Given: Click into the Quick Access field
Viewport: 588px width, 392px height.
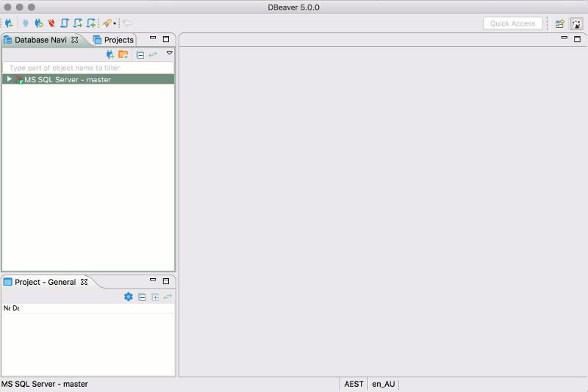Looking at the screenshot, I should (512, 23).
